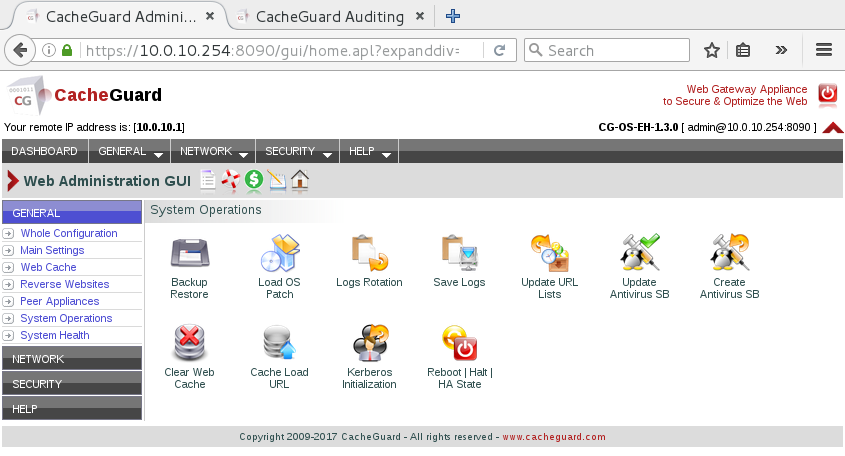Click the red up arrow collapse icon
The image size is (845, 456).
(833, 128)
